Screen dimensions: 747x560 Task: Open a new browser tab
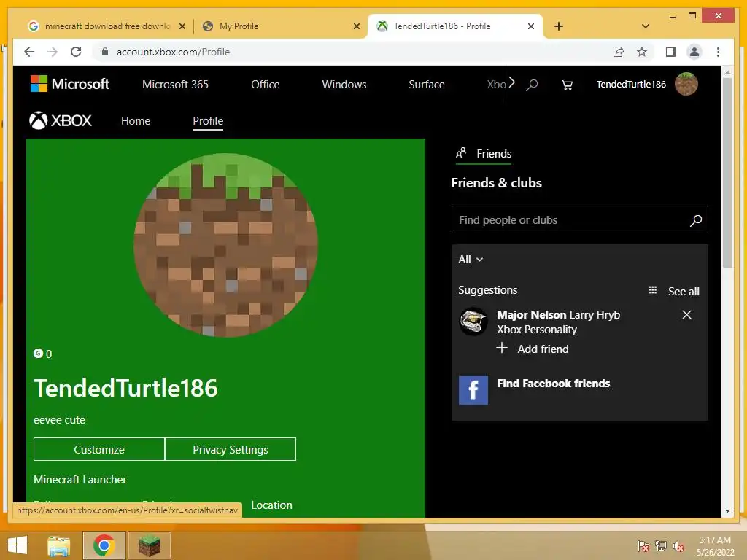559,26
